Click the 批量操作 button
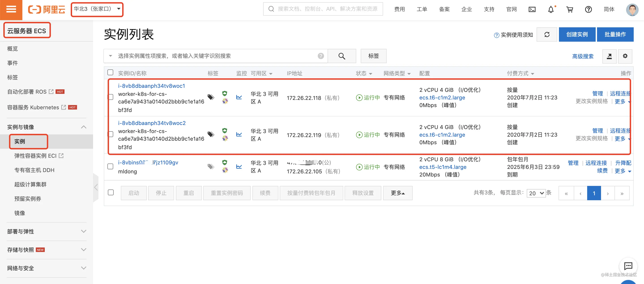 pyautogui.click(x=615, y=34)
